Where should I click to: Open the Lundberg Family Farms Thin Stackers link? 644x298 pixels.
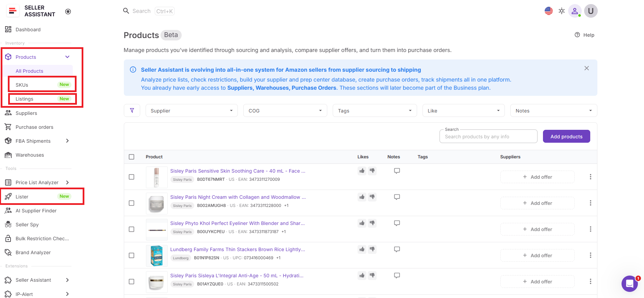tap(237, 249)
